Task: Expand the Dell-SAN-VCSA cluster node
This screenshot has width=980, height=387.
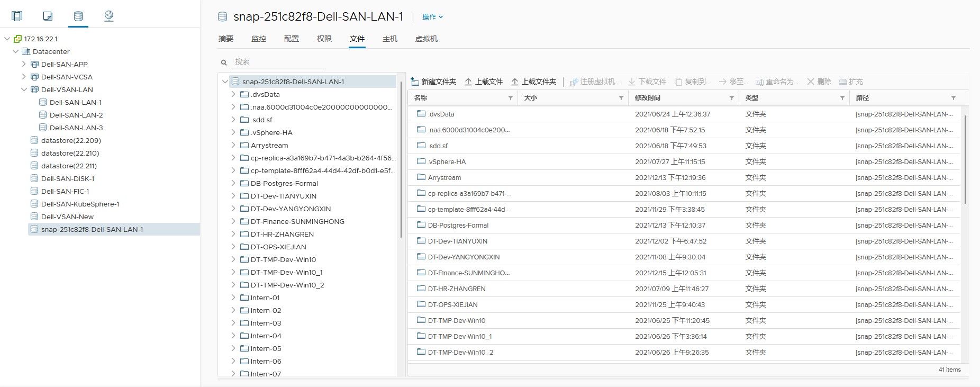Action: pyautogui.click(x=24, y=77)
